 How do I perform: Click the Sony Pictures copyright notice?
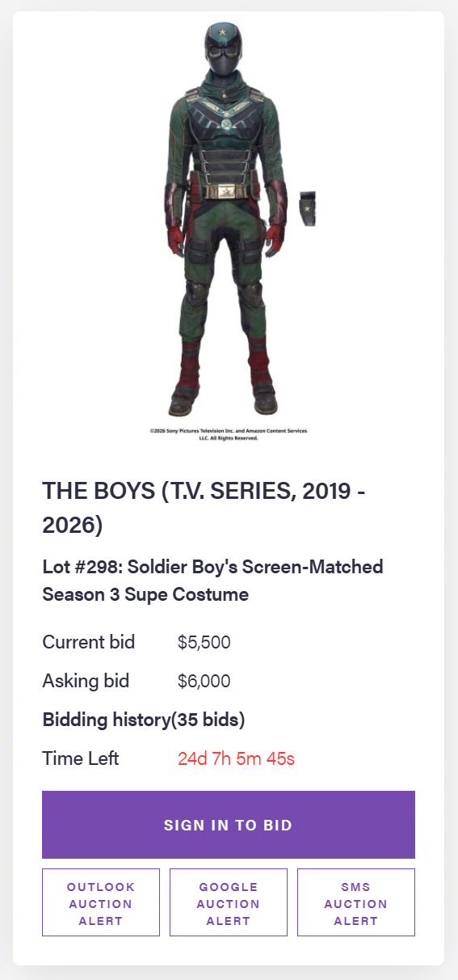[x=229, y=434]
